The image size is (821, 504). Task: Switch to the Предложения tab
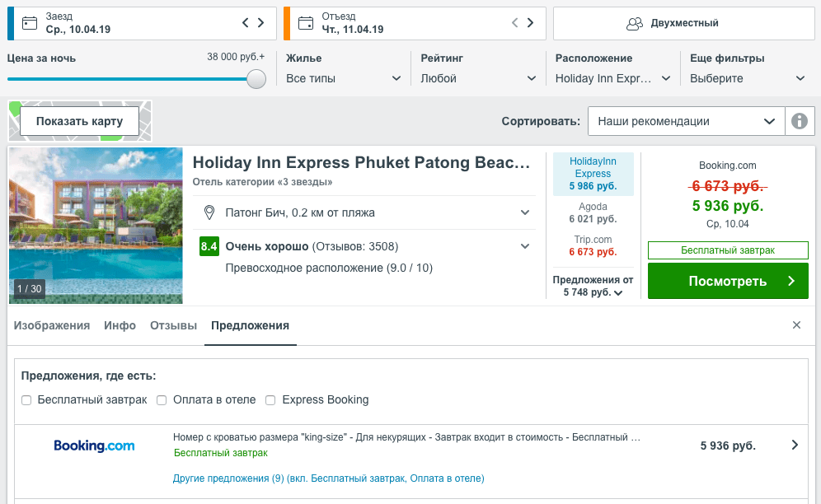click(x=251, y=325)
